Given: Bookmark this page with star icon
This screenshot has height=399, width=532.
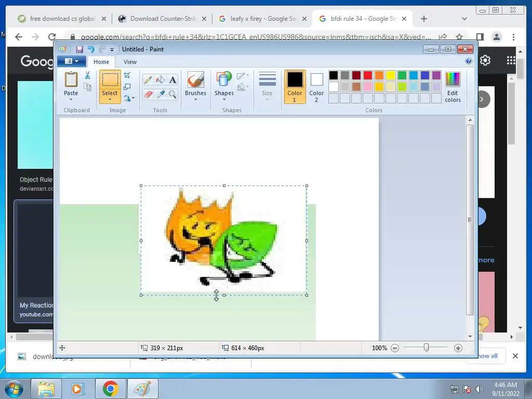Looking at the screenshot, I should coord(459,37).
